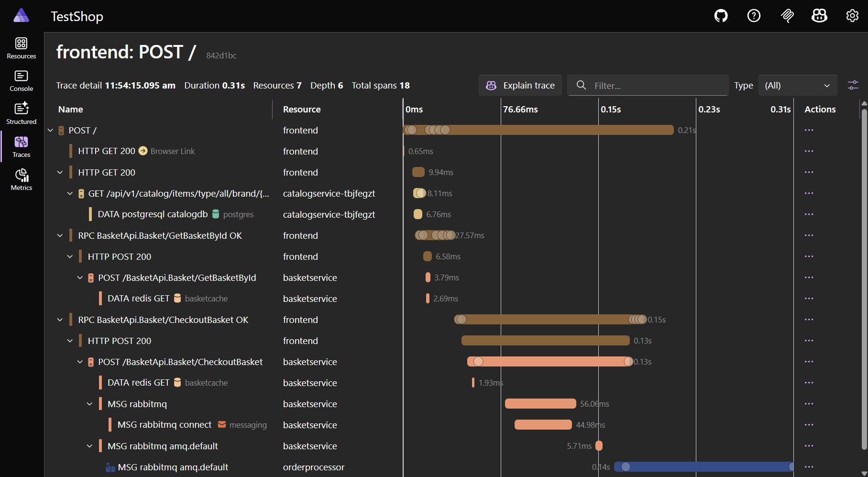This screenshot has width=868, height=477.
Task: Select the Traces navigation item
Action: coord(21,146)
